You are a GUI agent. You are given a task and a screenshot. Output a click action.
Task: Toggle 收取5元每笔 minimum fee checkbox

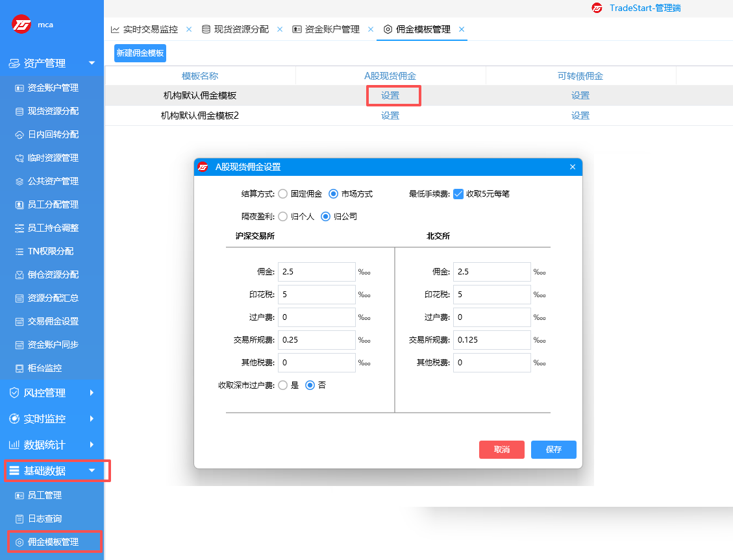[458, 194]
